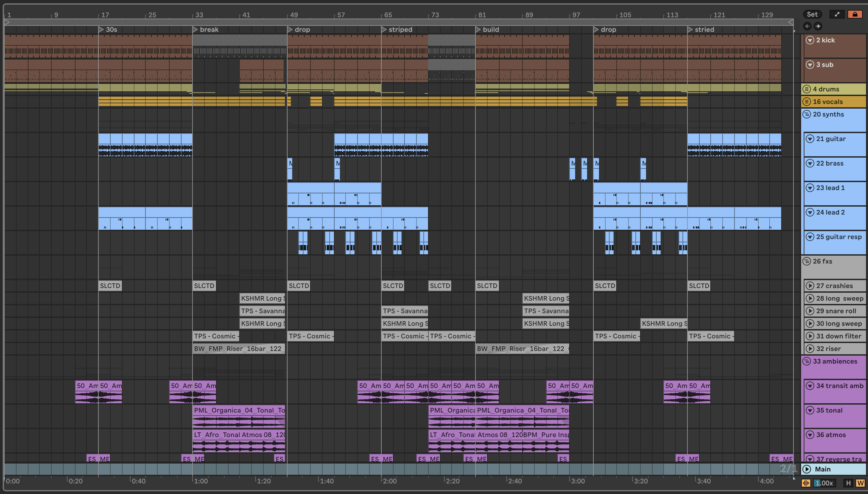Click the Set locator button

click(812, 14)
